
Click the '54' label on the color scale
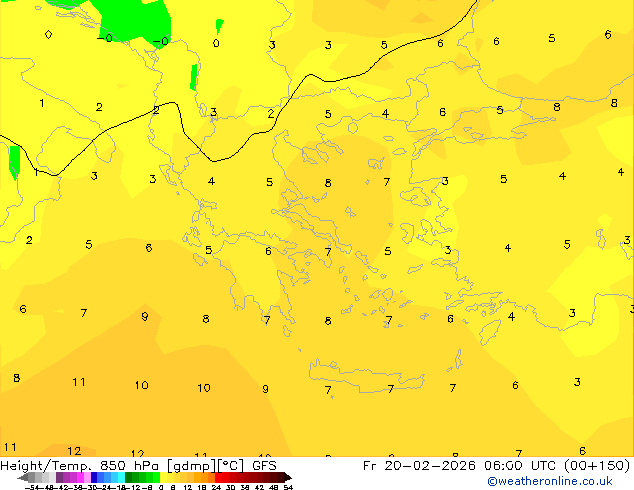pyautogui.click(x=288, y=487)
